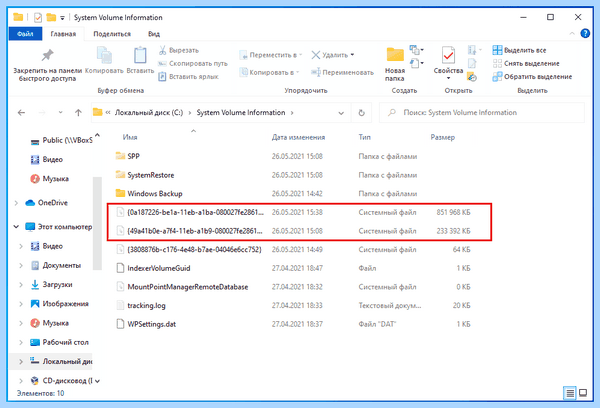Screen dimensions: 600x408
Task: Click the Properties icon in title bar
Action: coord(38,17)
